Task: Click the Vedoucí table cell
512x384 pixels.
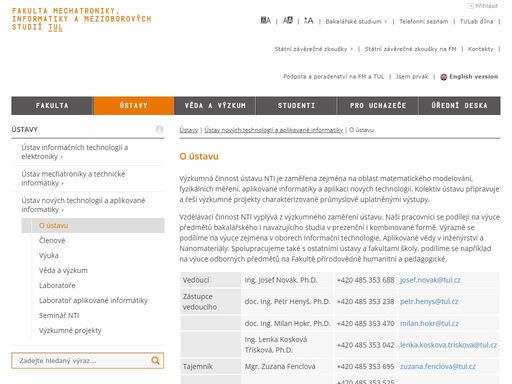Action: pos(211,280)
